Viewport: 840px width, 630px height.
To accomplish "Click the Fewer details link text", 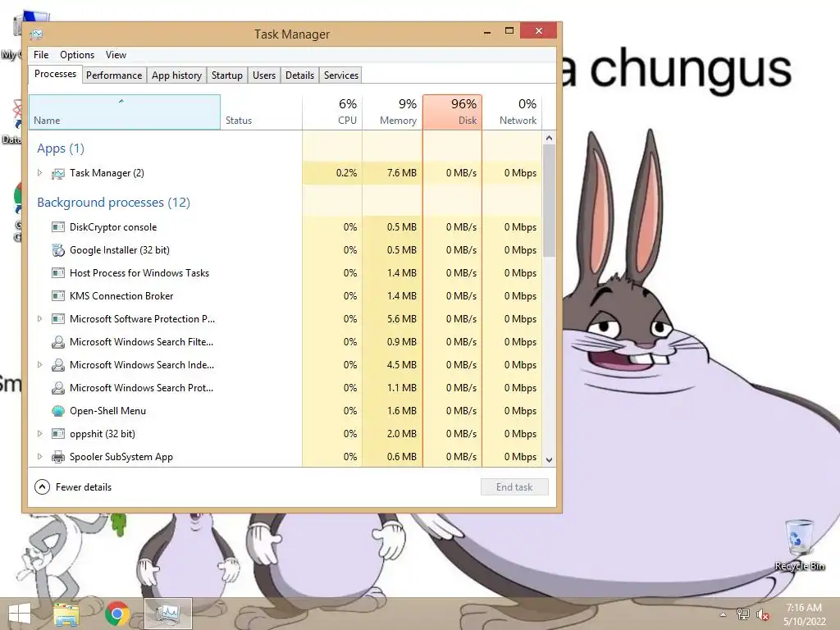I will coord(84,487).
